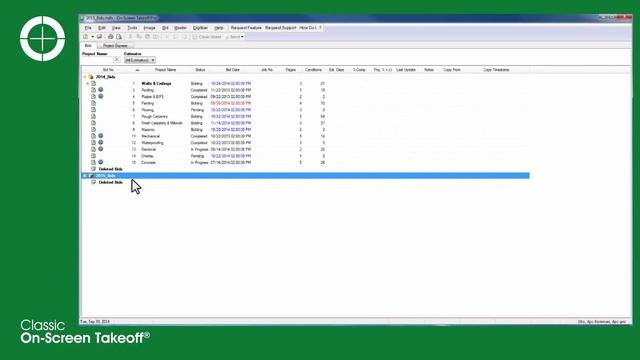
Task: Sort by the Status column header
Action: coord(200,70)
